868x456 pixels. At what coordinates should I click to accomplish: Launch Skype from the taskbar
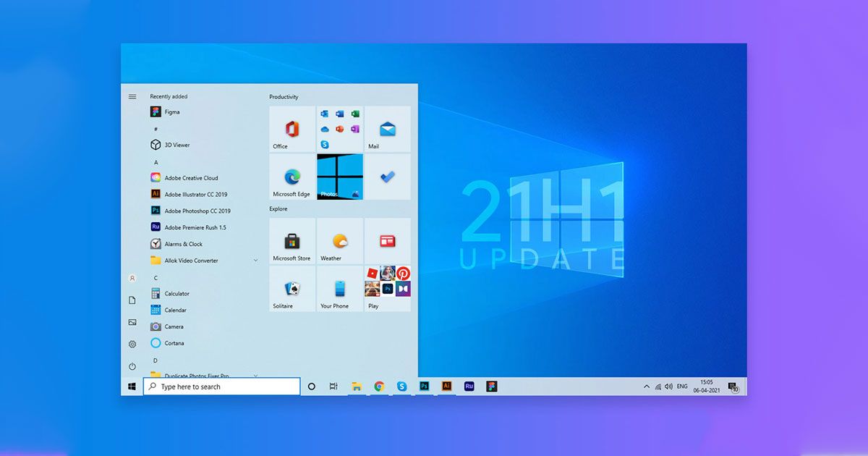[x=401, y=387]
